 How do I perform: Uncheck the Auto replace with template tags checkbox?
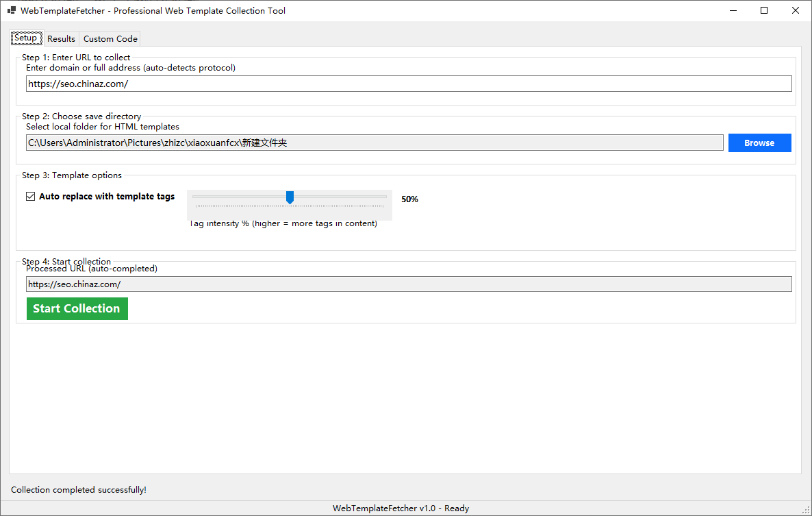point(30,197)
